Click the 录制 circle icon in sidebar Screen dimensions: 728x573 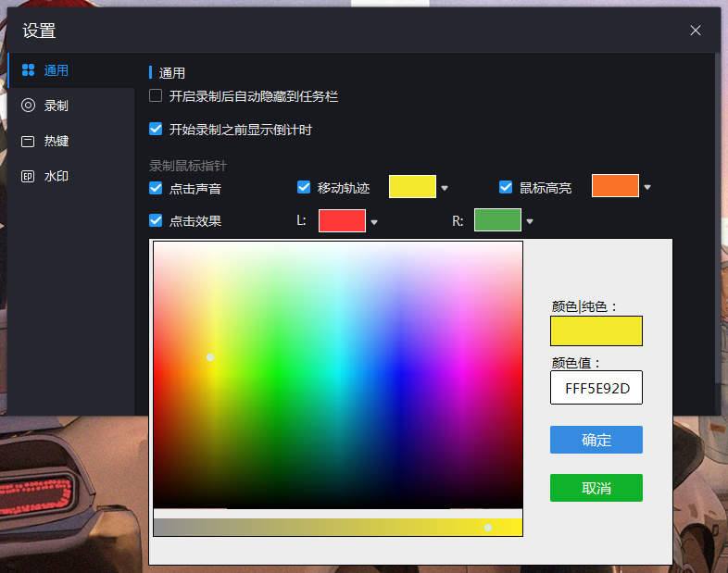pyautogui.click(x=29, y=106)
